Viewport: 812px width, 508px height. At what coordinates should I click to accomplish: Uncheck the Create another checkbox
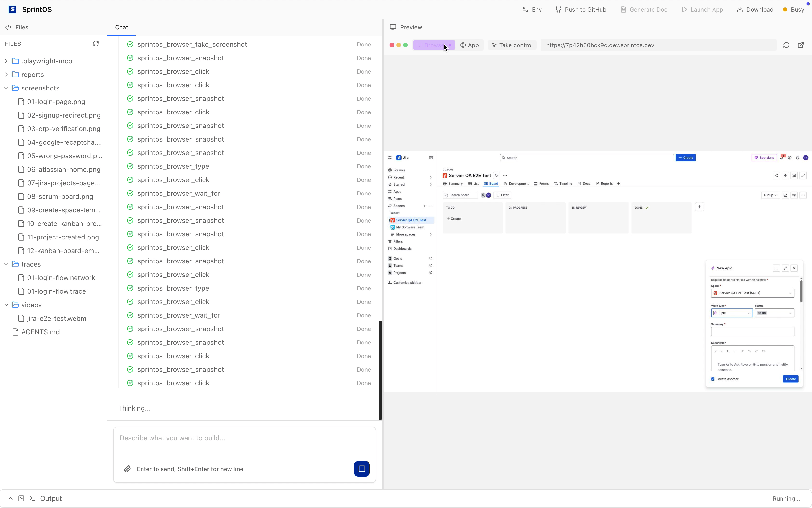point(713,379)
